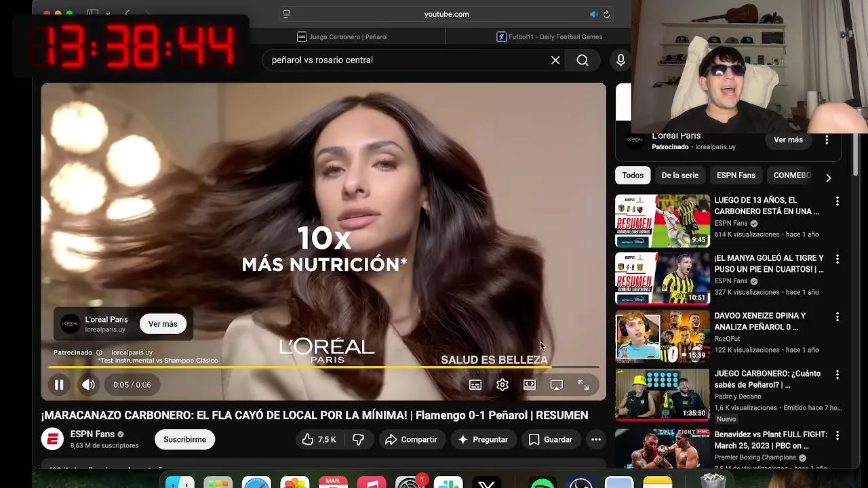Toggle subtitles in the video player
This screenshot has height=488, width=868.
click(x=475, y=385)
